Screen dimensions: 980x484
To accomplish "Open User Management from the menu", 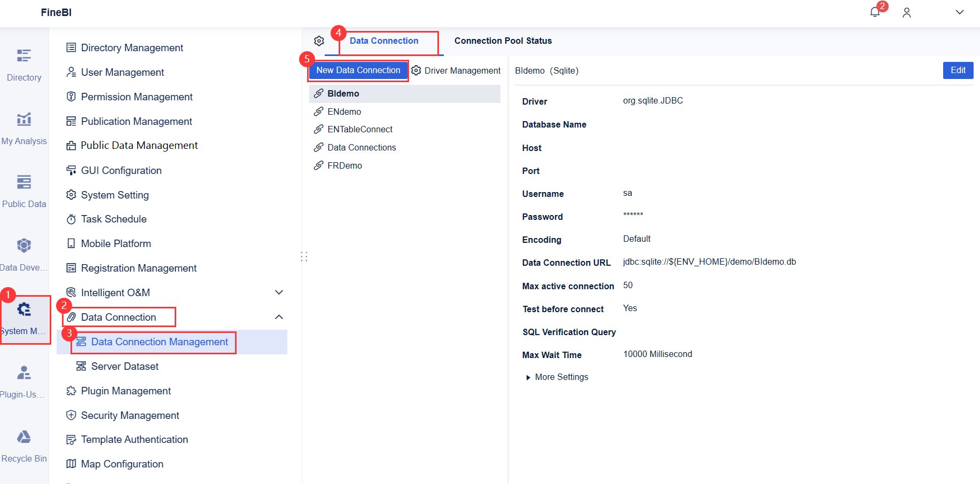I will 122,72.
